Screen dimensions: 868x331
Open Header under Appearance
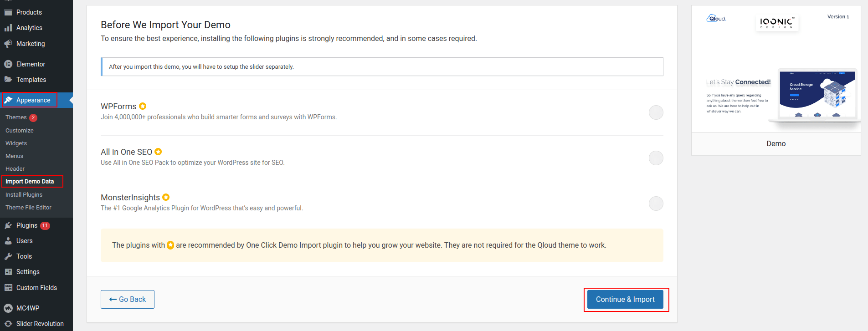point(15,168)
